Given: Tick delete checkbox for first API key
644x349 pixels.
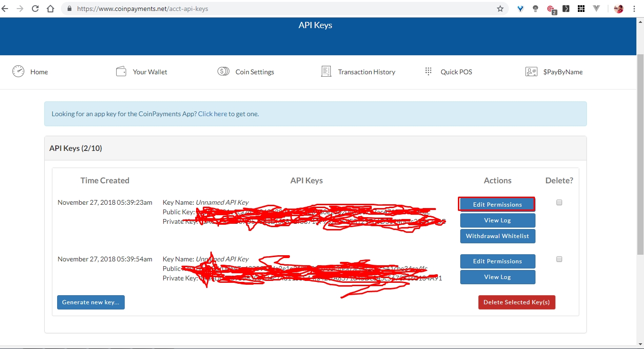Looking at the screenshot, I should (559, 202).
